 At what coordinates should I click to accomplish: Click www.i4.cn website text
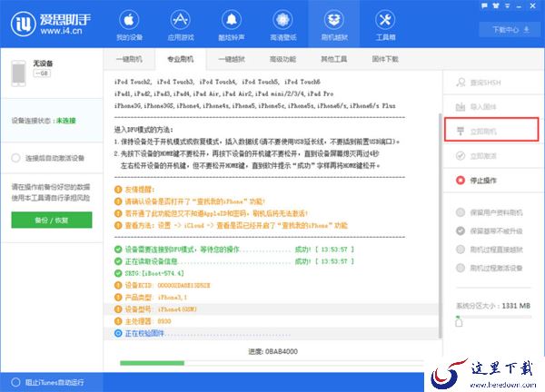tap(61, 31)
